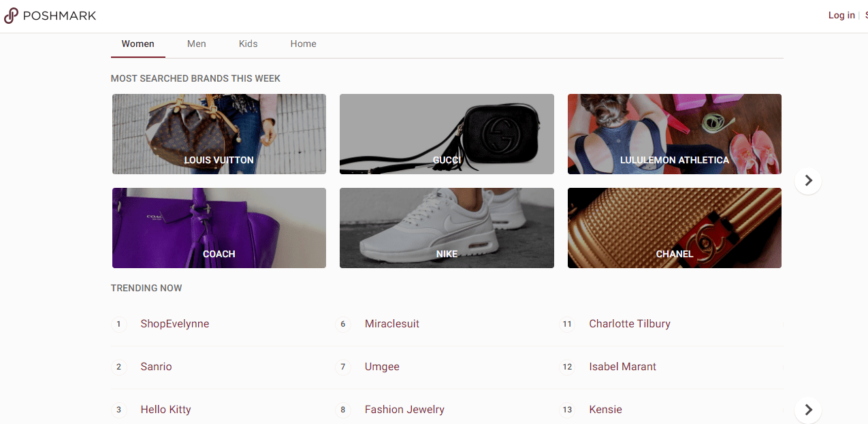
Task: Open trending item Isabel Marant
Action: click(x=623, y=367)
